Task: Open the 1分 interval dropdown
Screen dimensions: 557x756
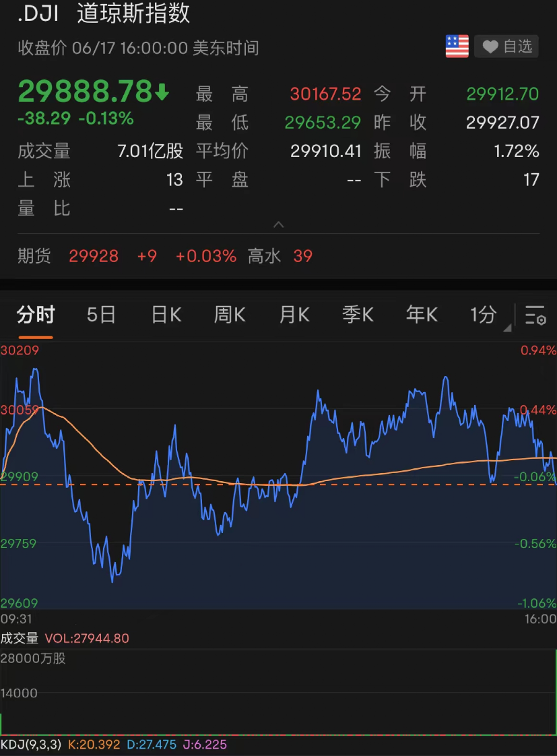Action: [490, 315]
